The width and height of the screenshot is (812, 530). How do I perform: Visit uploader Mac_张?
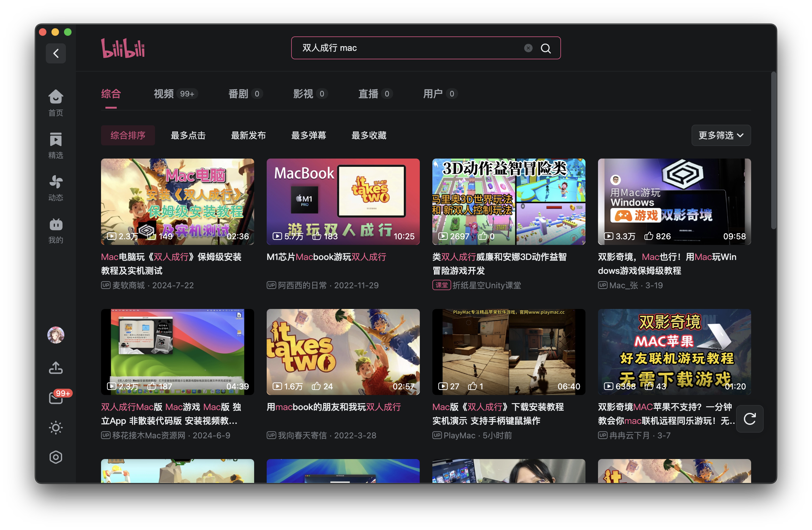624,285
